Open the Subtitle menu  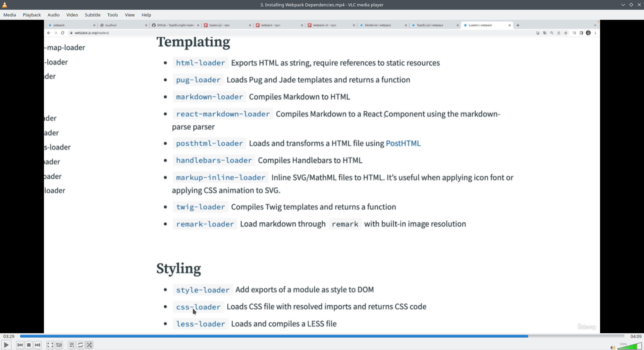click(93, 15)
